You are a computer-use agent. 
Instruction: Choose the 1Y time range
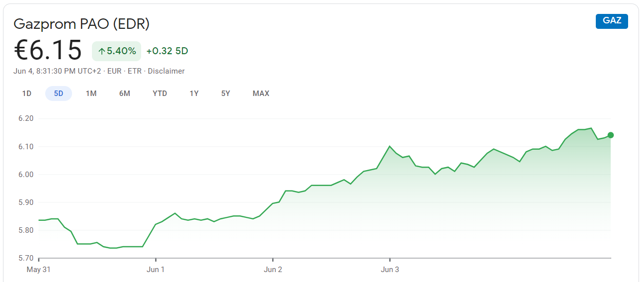coord(194,94)
